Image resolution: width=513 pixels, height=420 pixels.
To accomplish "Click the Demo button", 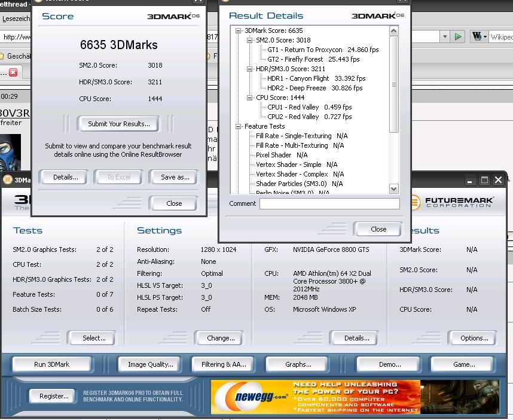I will click(389, 364).
